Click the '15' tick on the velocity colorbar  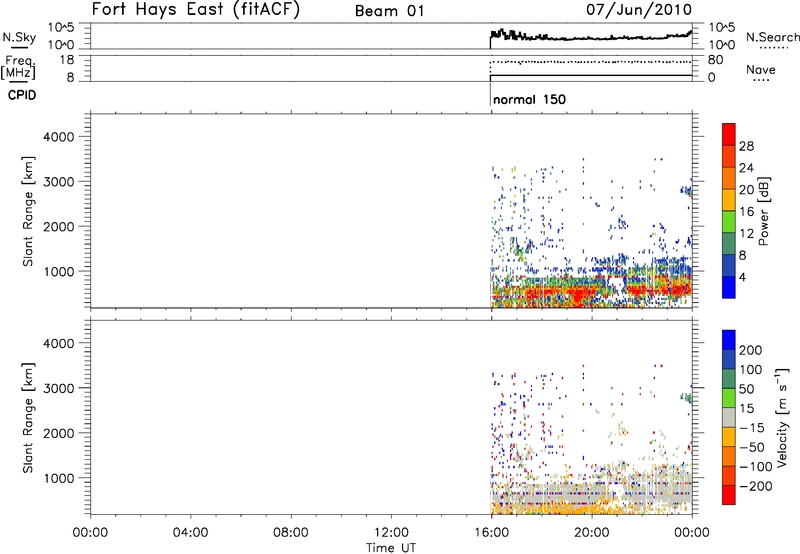tap(746, 409)
